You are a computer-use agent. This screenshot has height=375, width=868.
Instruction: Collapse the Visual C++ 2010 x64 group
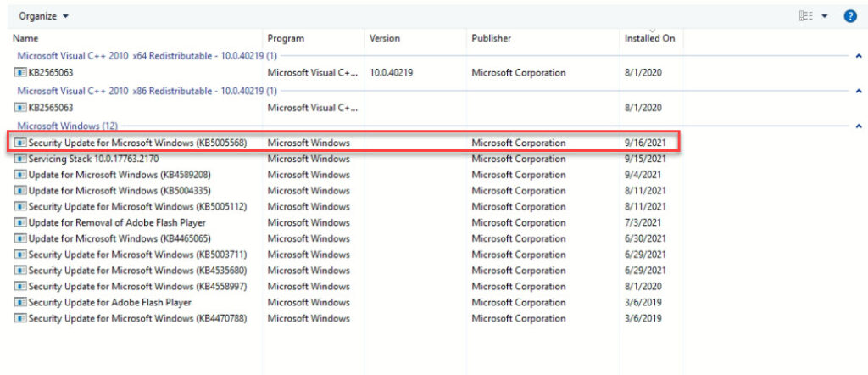click(x=859, y=56)
